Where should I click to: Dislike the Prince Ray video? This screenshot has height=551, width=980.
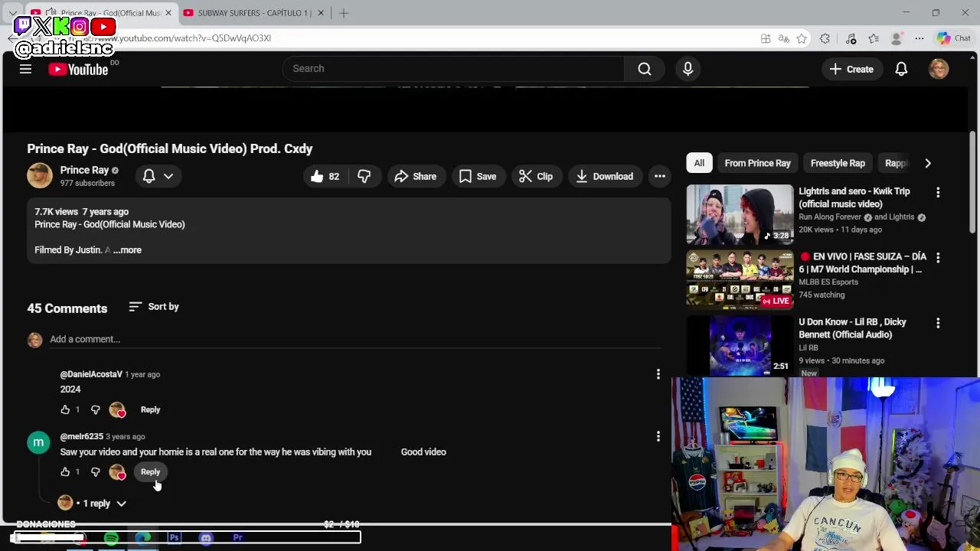364,176
